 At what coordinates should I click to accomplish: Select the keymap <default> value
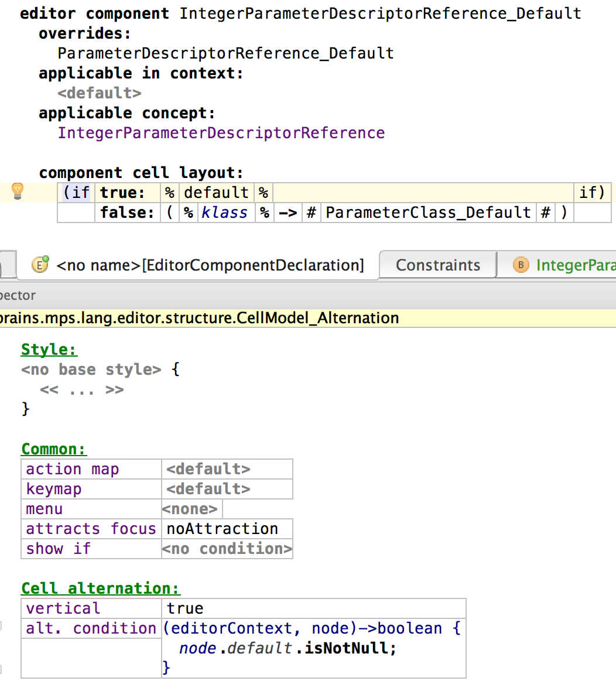click(x=208, y=489)
